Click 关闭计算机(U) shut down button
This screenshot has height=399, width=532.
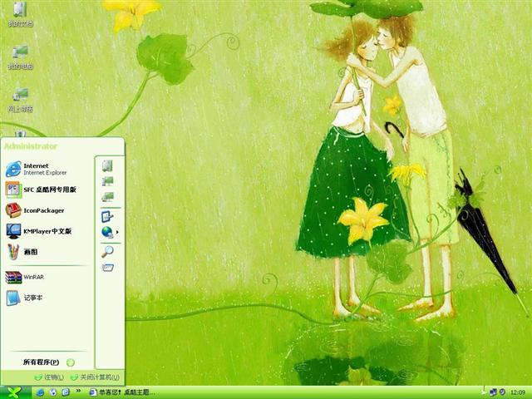[95, 377]
